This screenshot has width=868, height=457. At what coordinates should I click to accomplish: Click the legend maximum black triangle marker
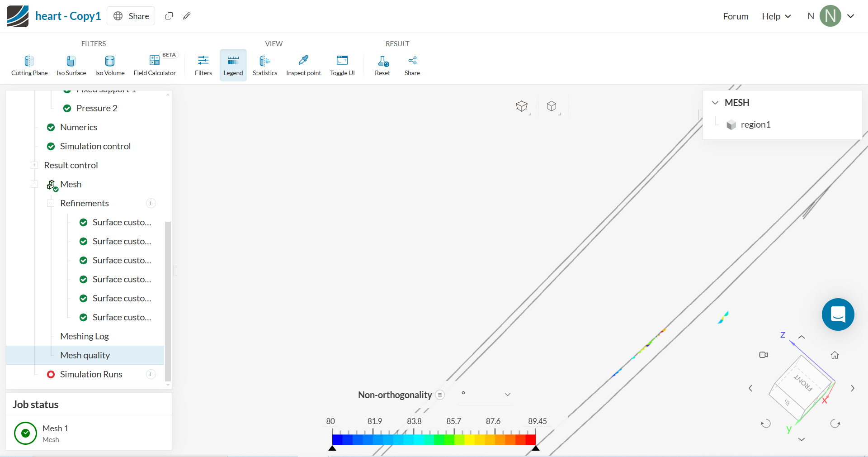(536, 448)
